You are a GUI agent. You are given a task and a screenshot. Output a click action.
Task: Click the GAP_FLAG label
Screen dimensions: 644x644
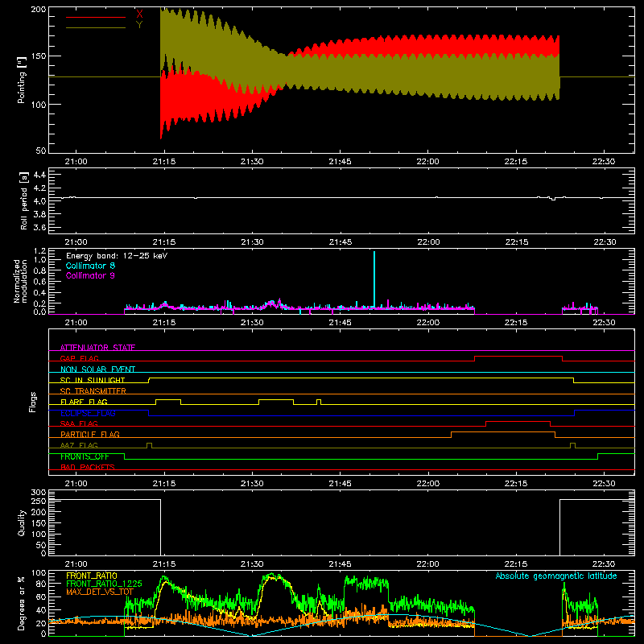pos(80,358)
